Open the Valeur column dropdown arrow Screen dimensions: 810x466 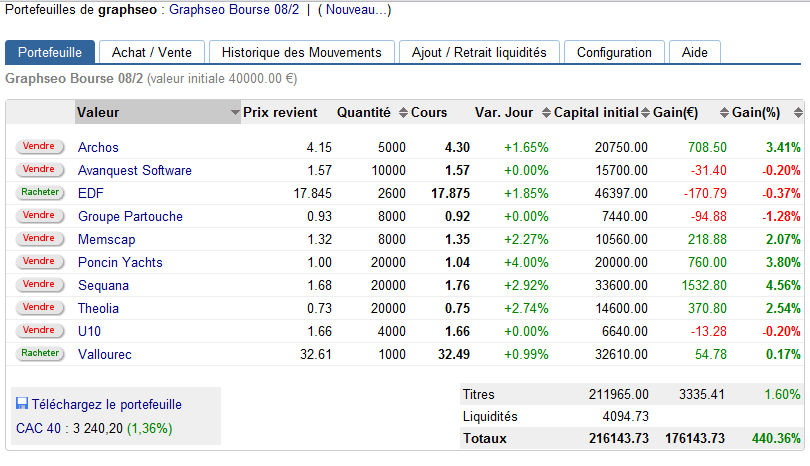pos(235,113)
